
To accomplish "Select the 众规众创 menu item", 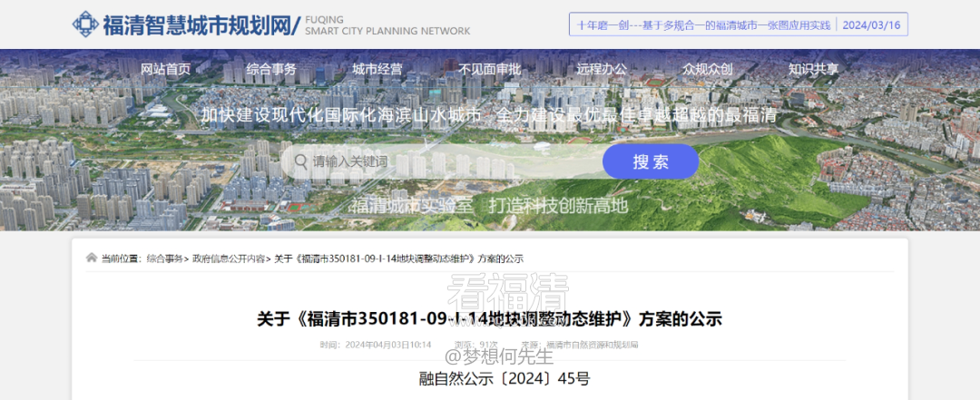I will pyautogui.click(x=708, y=69).
